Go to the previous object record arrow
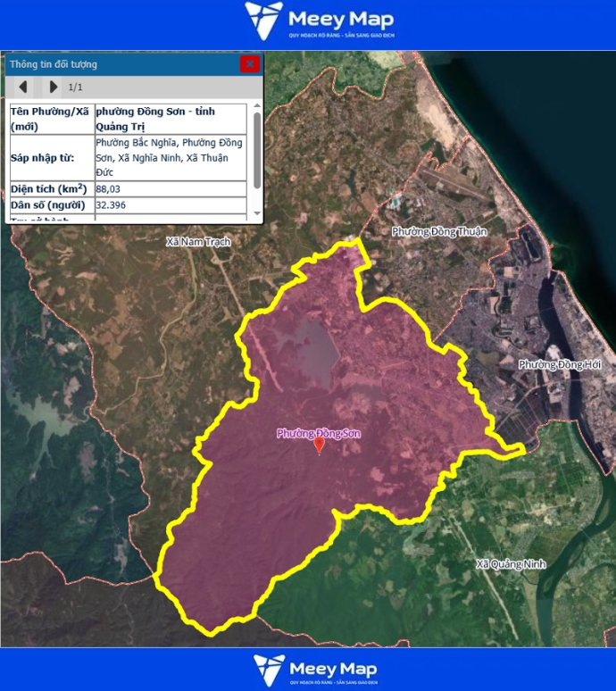Viewport: 616px width, 691px height. coord(23,87)
